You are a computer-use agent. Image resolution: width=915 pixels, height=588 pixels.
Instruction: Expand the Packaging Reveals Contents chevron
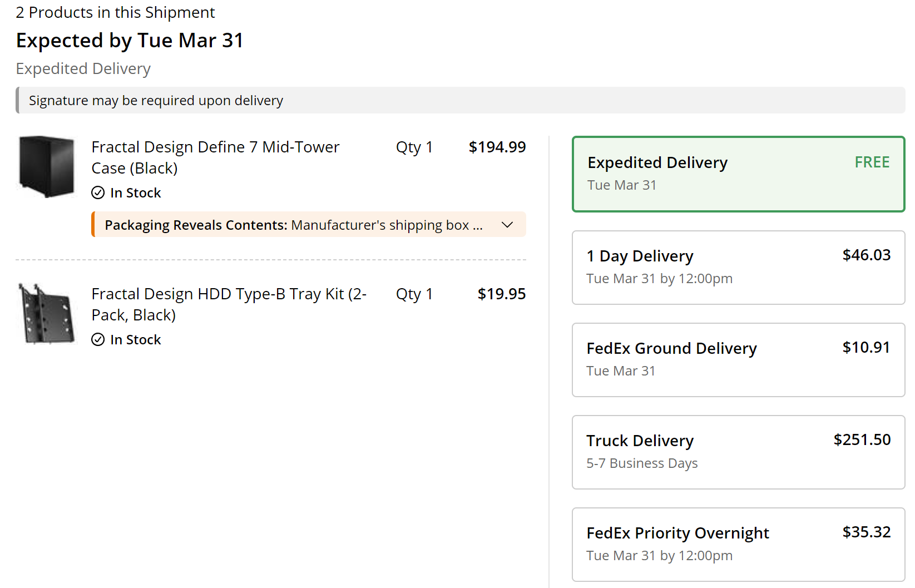click(507, 225)
